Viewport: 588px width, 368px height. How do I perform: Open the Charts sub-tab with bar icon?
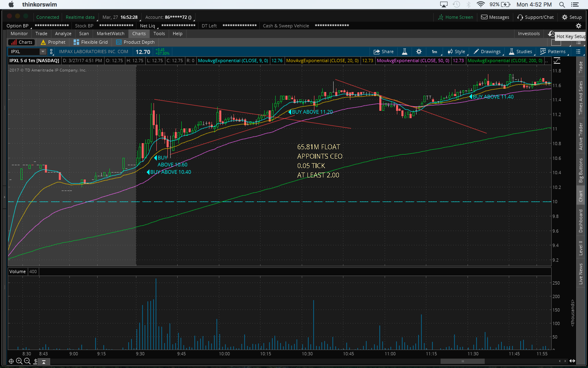(x=21, y=42)
